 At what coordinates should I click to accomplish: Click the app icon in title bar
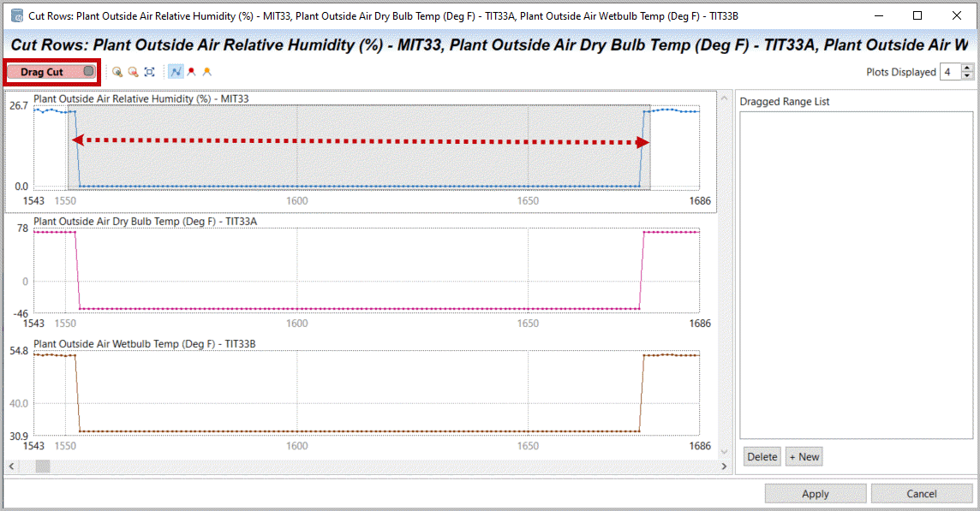pos(16,15)
